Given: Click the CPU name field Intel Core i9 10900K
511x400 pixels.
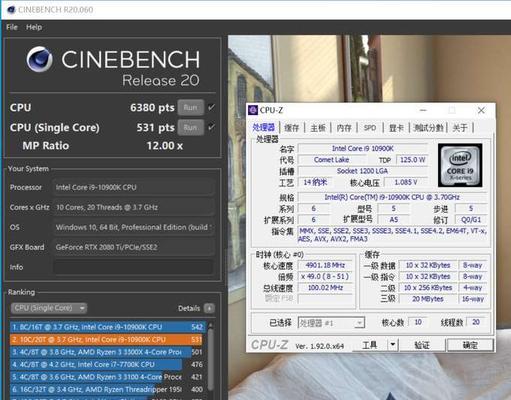Looking at the screenshot, I should click(363, 148).
